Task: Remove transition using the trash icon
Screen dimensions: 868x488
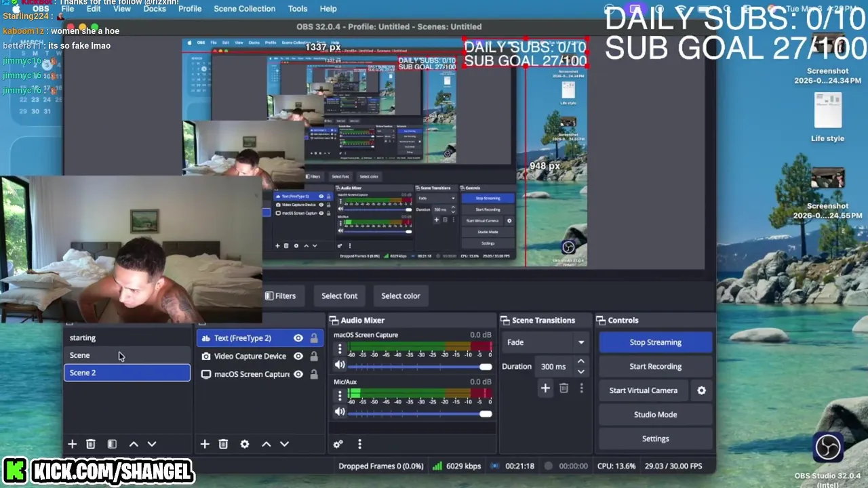Action: [564, 388]
